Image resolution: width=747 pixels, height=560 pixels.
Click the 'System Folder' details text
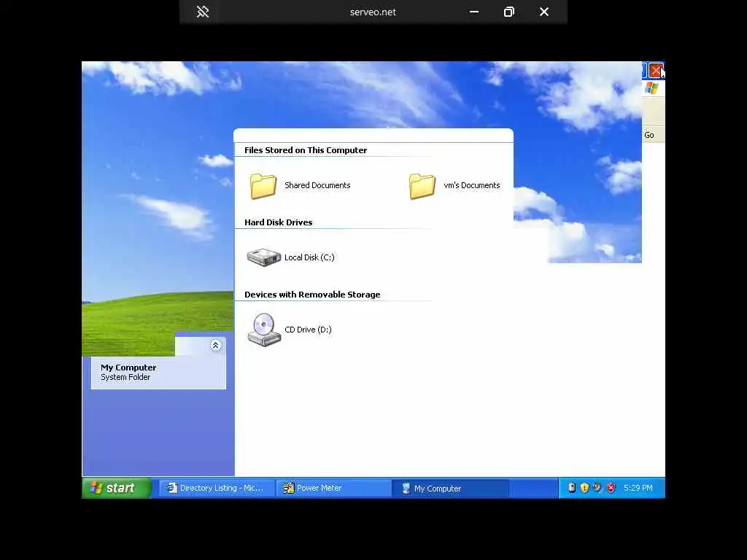[125, 377]
